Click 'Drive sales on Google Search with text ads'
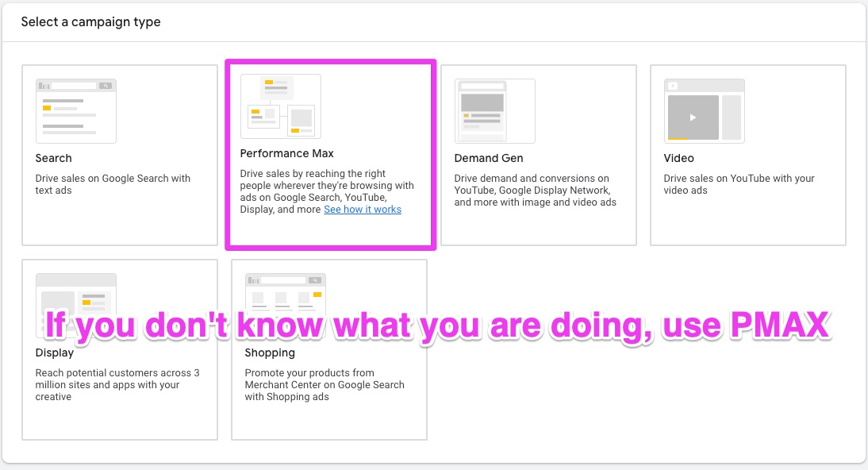 [x=113, y=184]
